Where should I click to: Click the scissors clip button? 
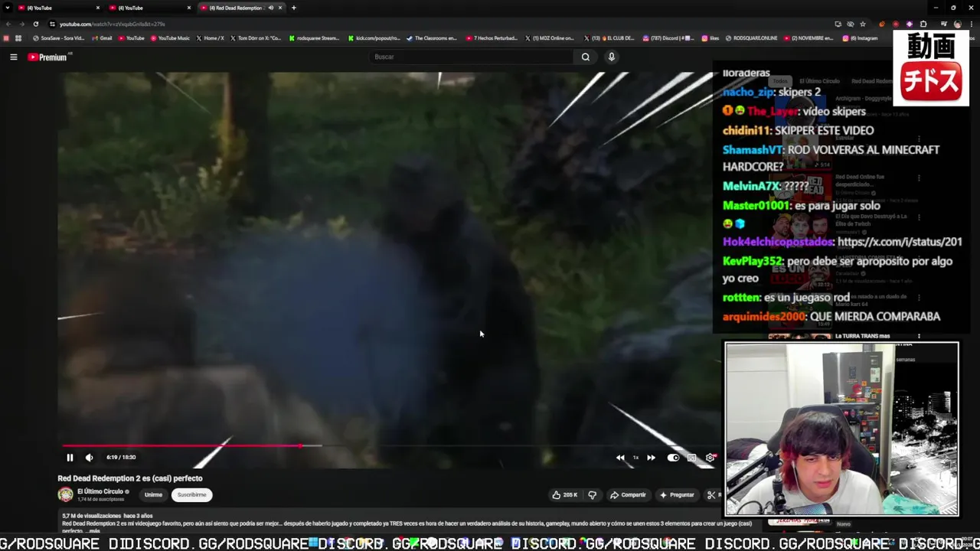711,495
